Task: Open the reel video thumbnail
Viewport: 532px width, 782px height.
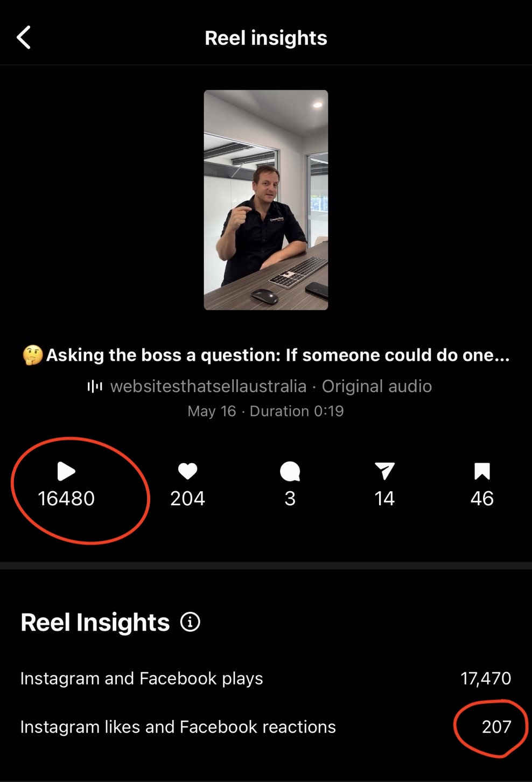Action: [x=266, y=200]
